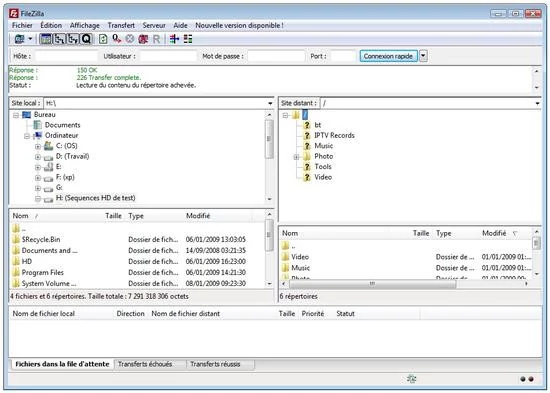
Task: Select the E: drive in tree
Action: [x=59, y=167]
